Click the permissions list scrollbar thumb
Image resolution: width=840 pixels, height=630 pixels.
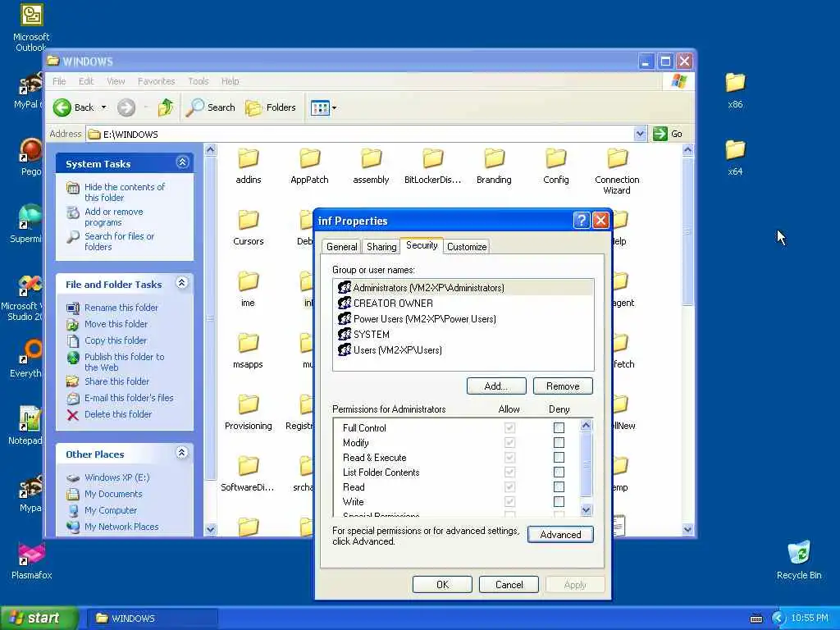coord(586,464)
